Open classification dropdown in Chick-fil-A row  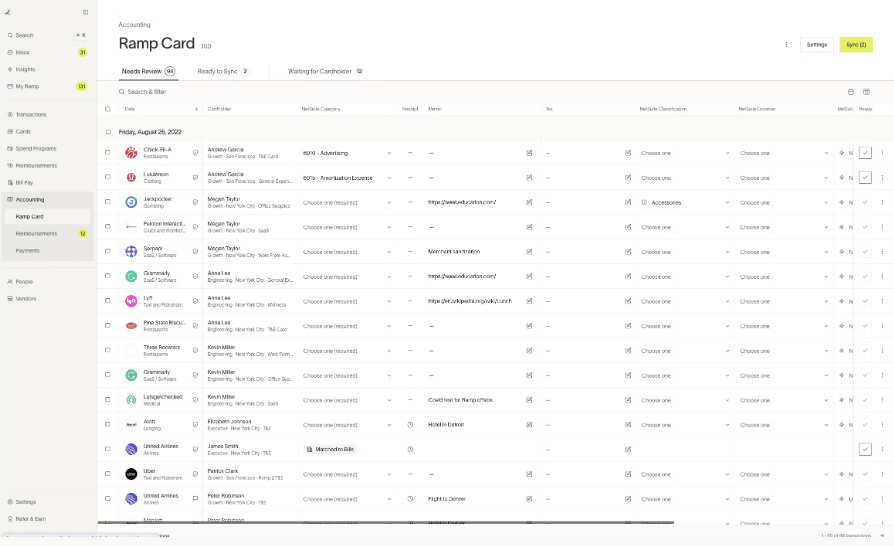coord(685,153)
